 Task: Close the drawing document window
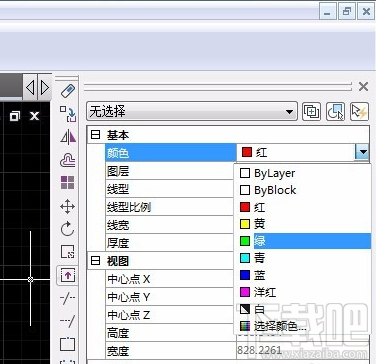(34, 116)
